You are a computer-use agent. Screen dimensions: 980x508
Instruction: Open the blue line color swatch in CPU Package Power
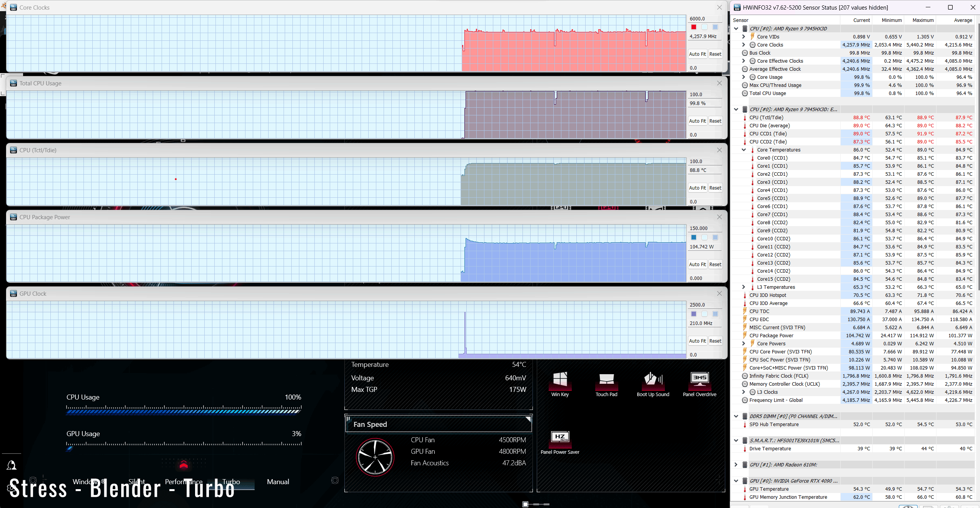pos(694,237)
